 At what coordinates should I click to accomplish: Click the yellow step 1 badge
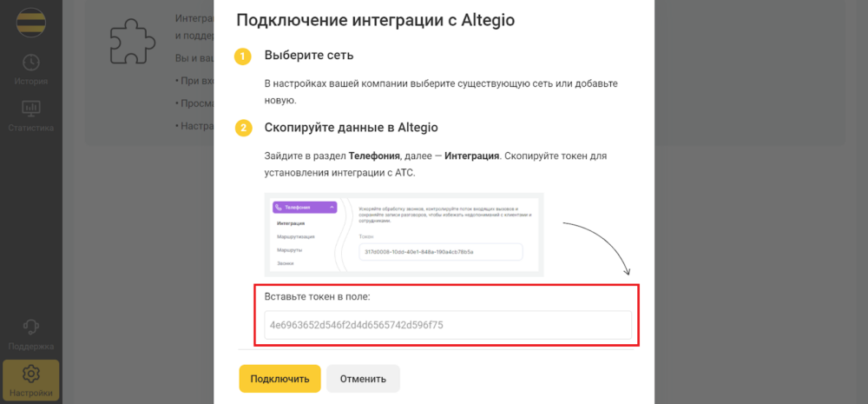(x=242, y=56)
